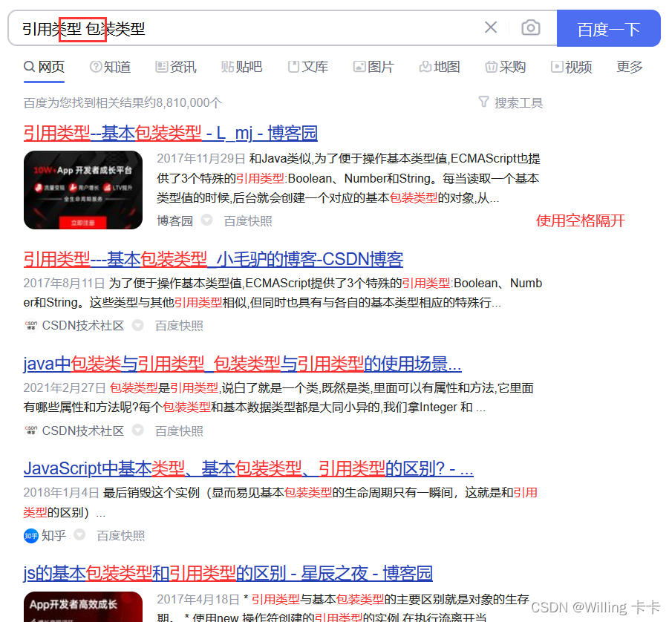
Task: Expand the arrow beside CSDN技术社区 under the 小毛驴 result
Action: [137, 324]
